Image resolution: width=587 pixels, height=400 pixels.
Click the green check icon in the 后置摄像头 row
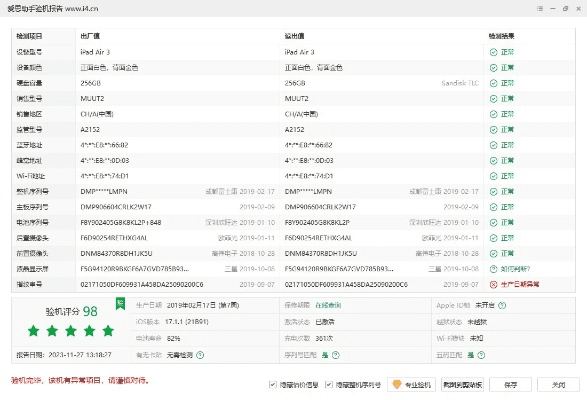coord(493,238)
